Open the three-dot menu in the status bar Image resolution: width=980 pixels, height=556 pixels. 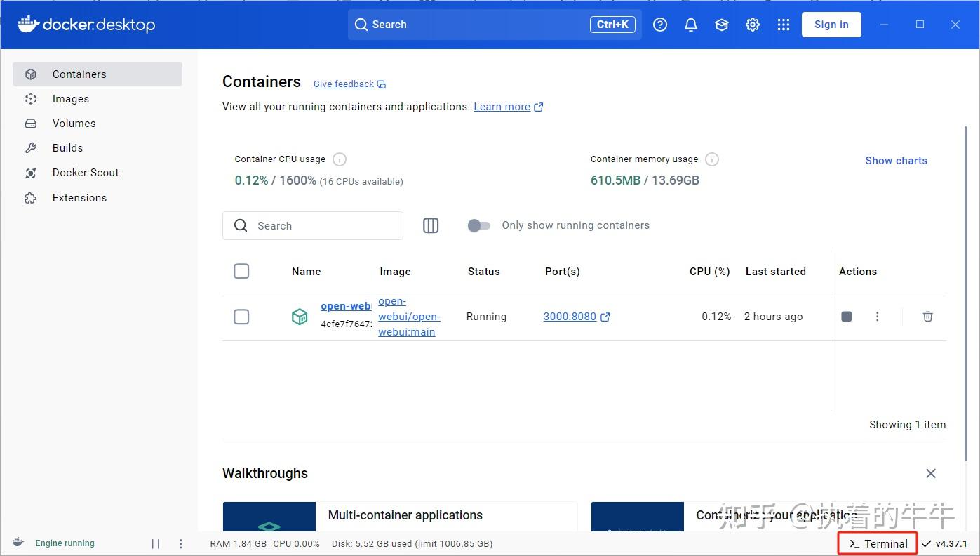(x=180, y=543)
